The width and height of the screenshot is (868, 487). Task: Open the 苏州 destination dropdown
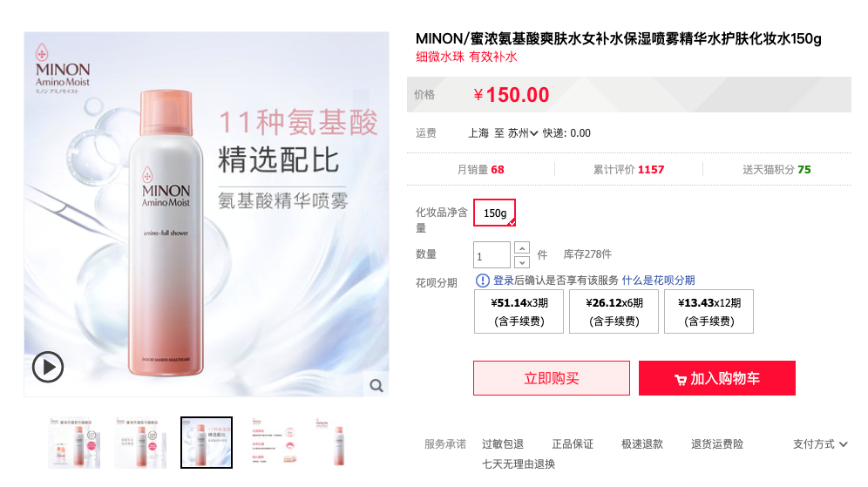coord(523,133)
